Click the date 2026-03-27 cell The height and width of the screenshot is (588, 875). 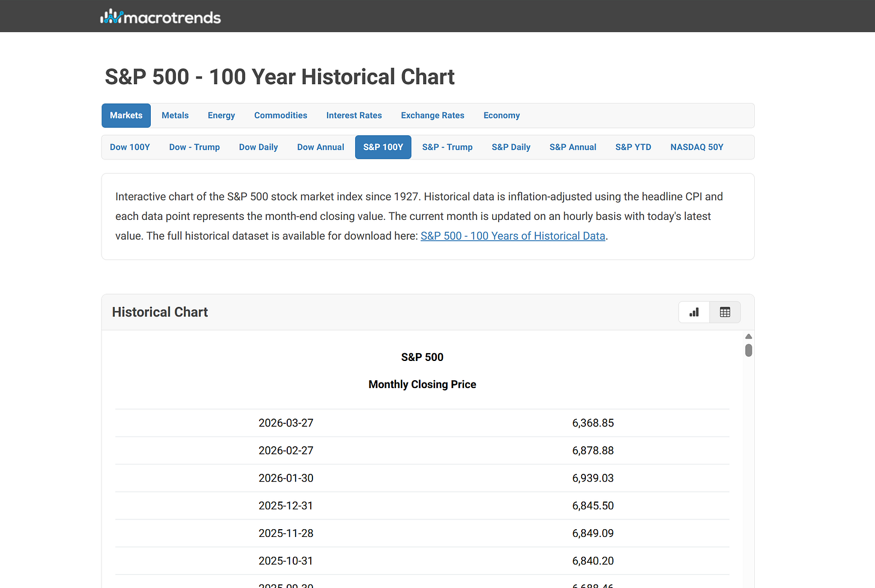tap(286, 423)
